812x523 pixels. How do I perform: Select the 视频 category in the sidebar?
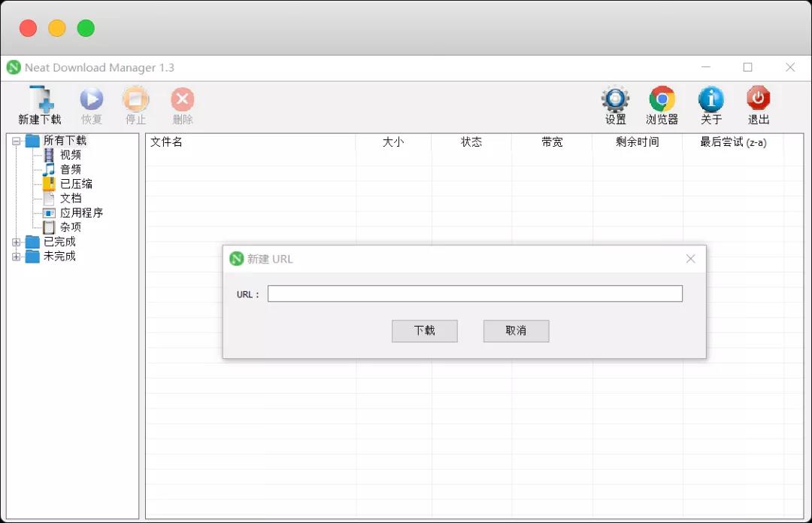[69, 154]
